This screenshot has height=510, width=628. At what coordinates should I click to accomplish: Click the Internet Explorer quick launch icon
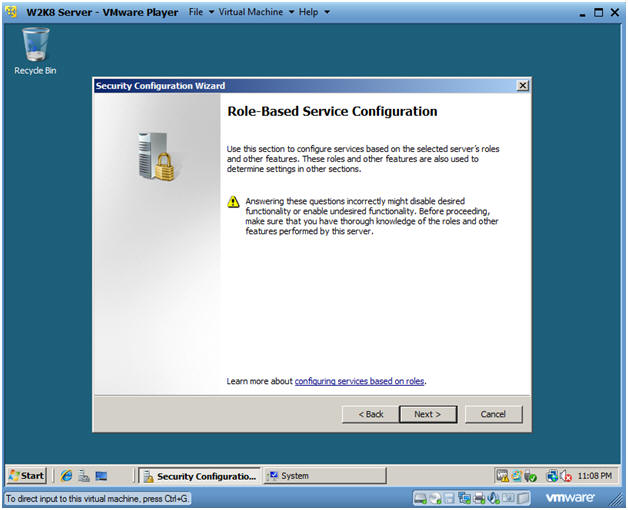[66, 476]
